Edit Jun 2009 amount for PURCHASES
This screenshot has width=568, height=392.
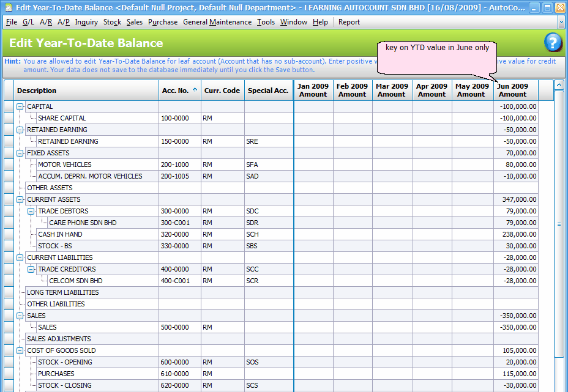pos(515,374)
